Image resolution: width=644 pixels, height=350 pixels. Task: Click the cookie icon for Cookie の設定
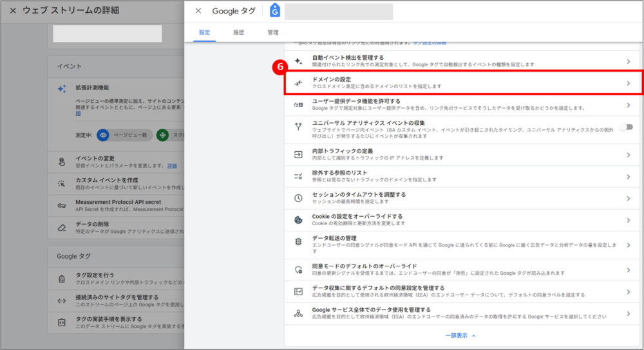click(x=298, y=220)
